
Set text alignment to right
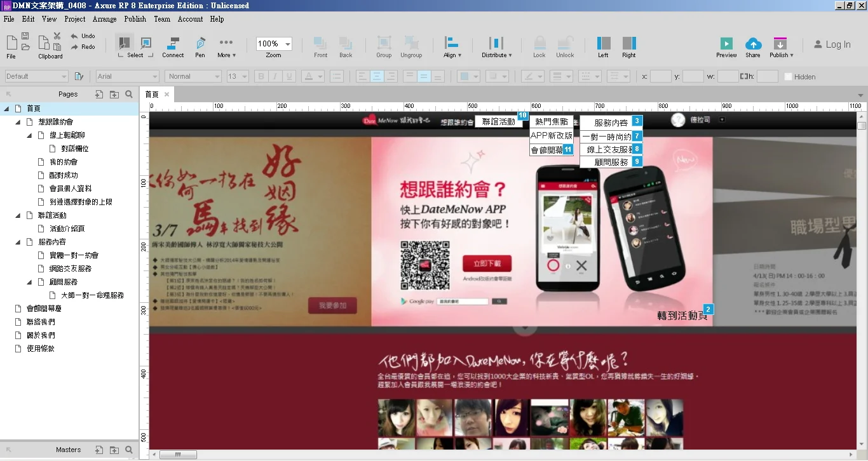coord(391,76)
